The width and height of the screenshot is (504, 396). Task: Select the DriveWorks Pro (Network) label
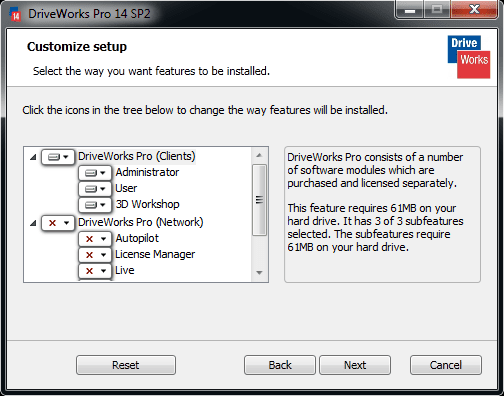click(x=140, y=222)
